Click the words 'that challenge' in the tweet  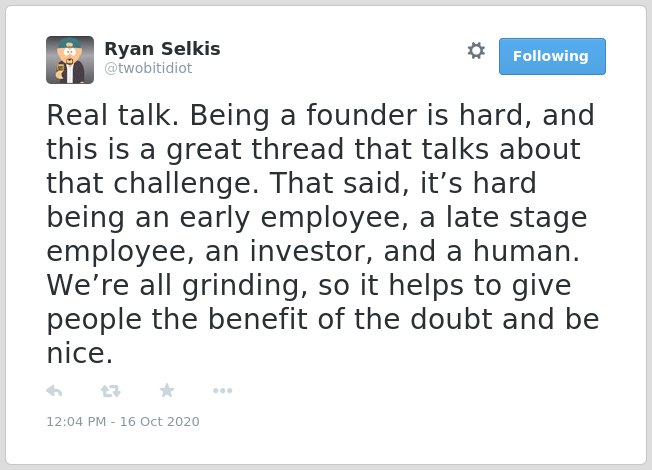(153, 183)
